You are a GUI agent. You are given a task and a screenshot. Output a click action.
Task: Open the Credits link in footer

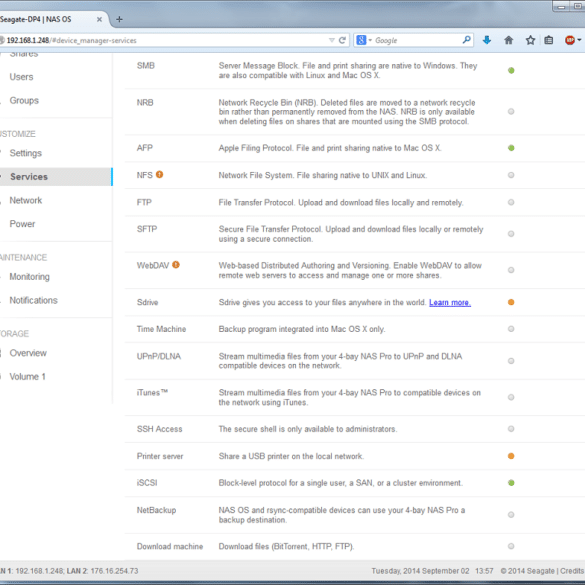pyautogui.click(x=572, y=571)
